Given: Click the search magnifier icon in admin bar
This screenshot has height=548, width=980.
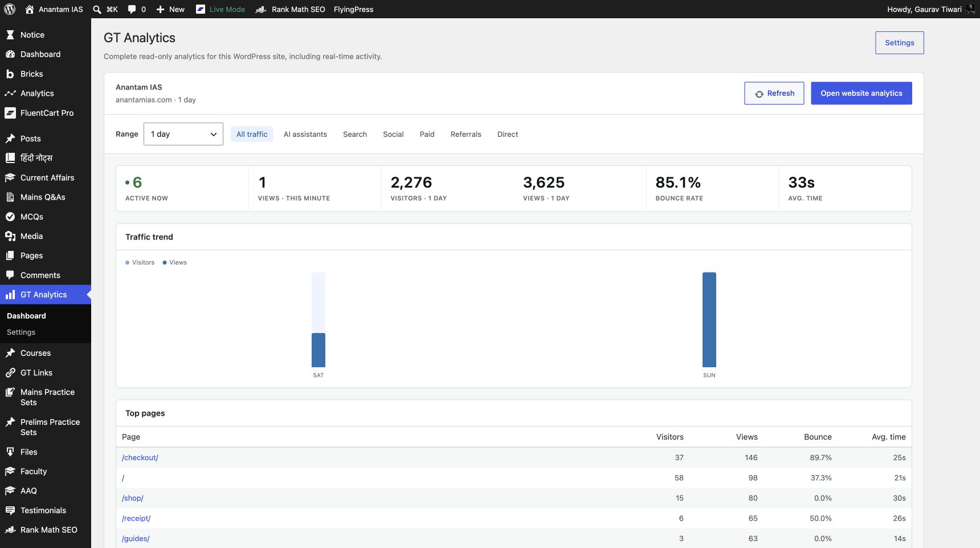Looking at the screenshot, I should click(97, 9).
